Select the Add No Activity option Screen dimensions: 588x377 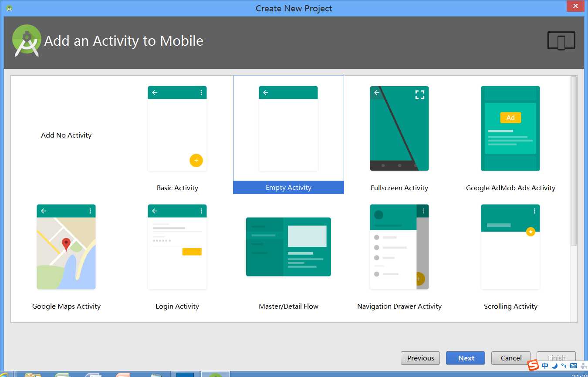(66, 135)
